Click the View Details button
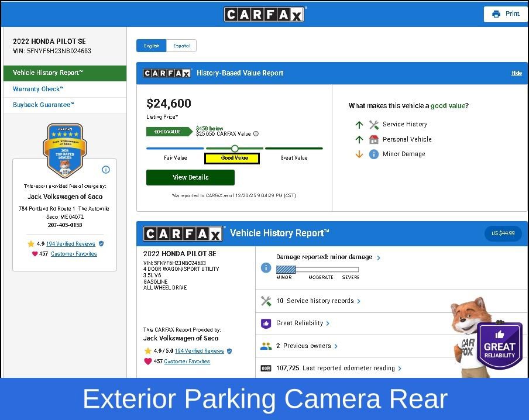This screenshot has width=529, height=420. pos(190,177)
